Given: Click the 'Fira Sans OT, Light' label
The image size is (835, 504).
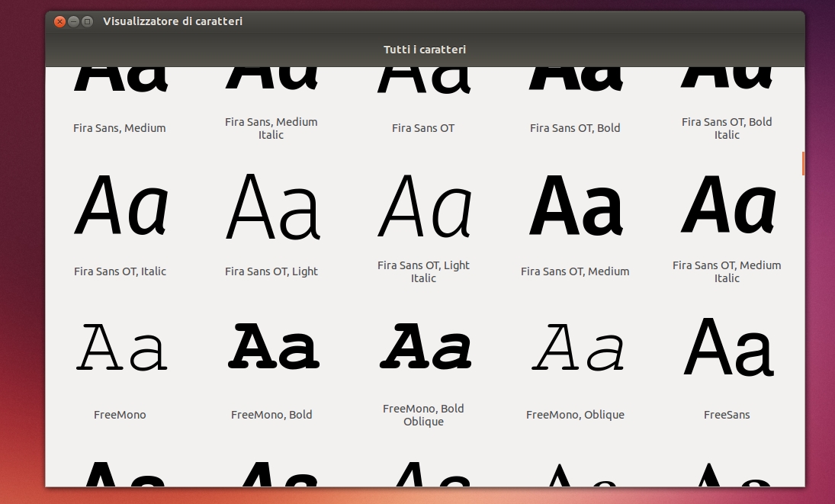Looking at the screenshot, I should click(271, 271).
